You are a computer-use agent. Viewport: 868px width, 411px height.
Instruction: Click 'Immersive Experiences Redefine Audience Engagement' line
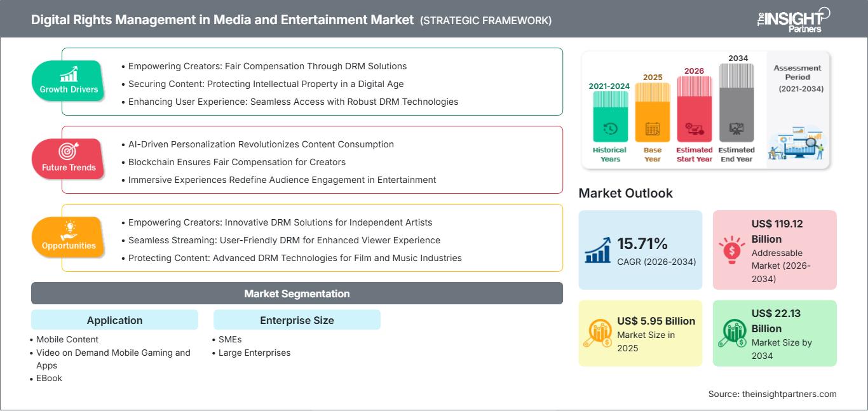click(282, 180)
